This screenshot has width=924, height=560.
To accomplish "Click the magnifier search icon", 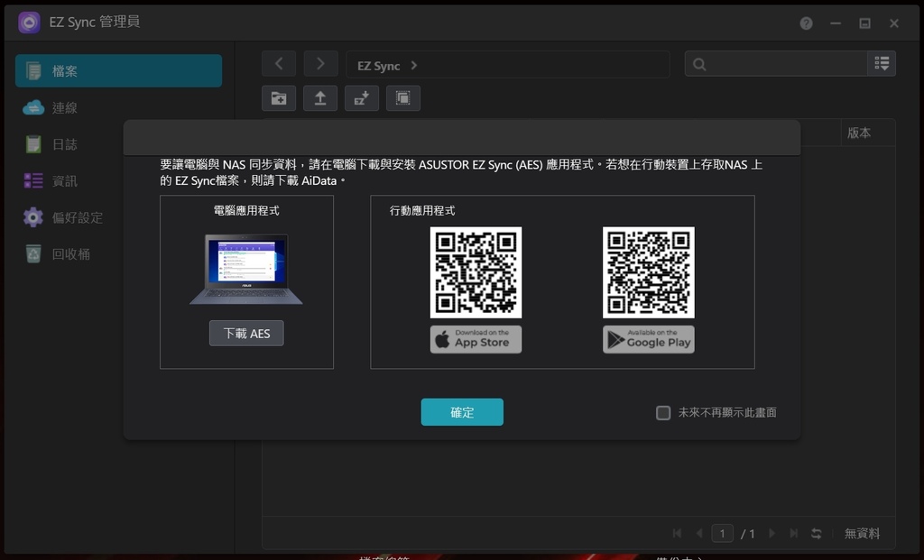I will pyautogui.click(x=699, y=64).
